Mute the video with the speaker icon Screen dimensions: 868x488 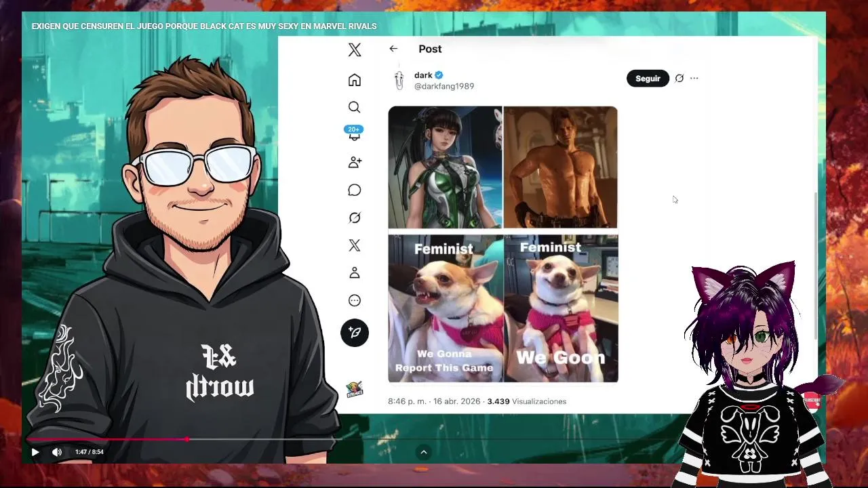click(57, 452)
